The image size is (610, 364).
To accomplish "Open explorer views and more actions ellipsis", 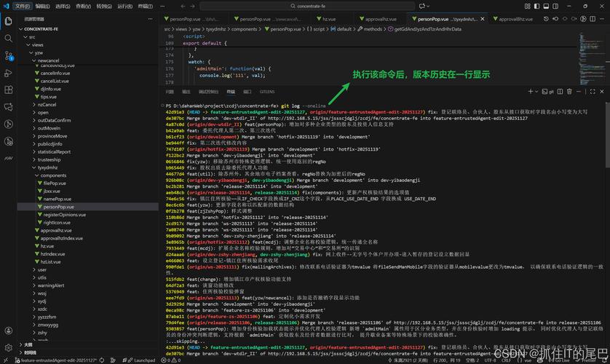I will pos(150,19).
